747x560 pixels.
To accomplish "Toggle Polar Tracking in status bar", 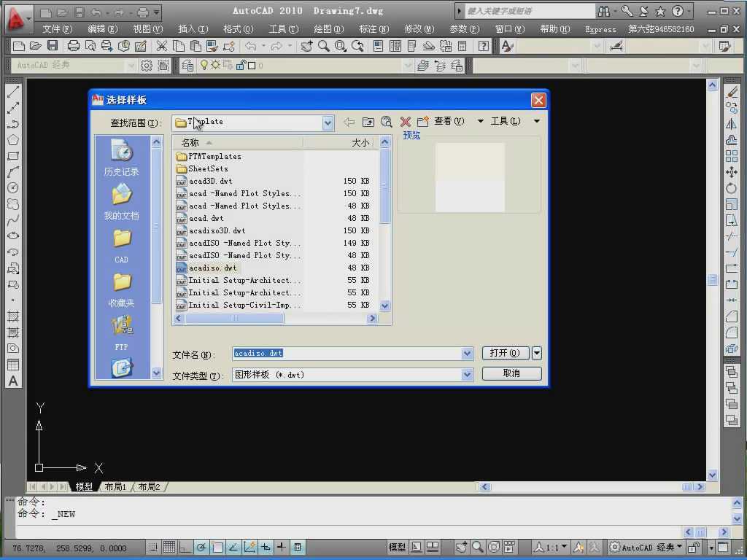I will (x=201, y=547).
